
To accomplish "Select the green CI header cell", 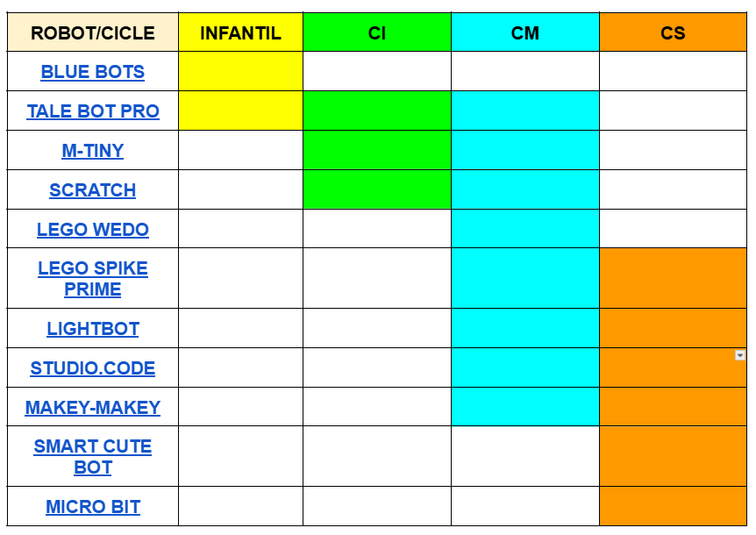I will click(377, 33).
